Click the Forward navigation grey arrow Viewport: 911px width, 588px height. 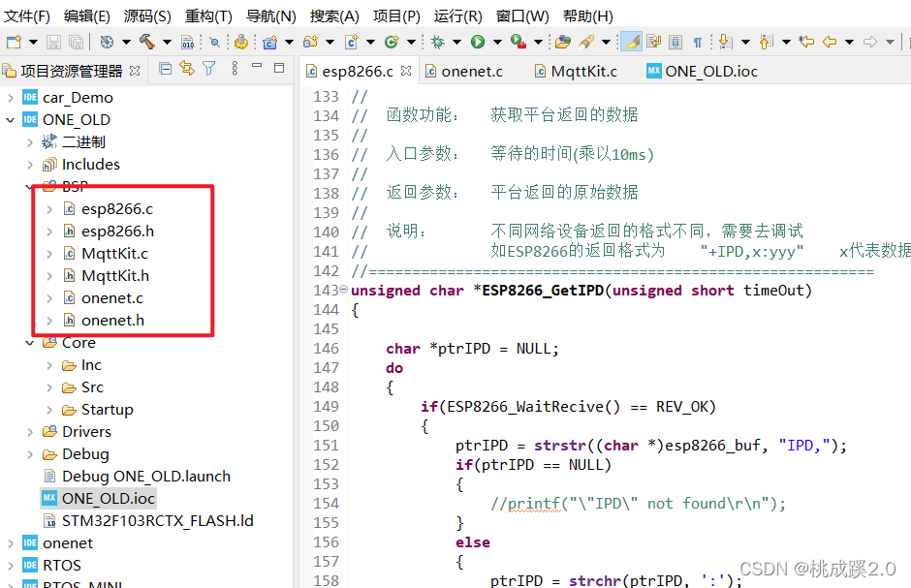(870, 42)
